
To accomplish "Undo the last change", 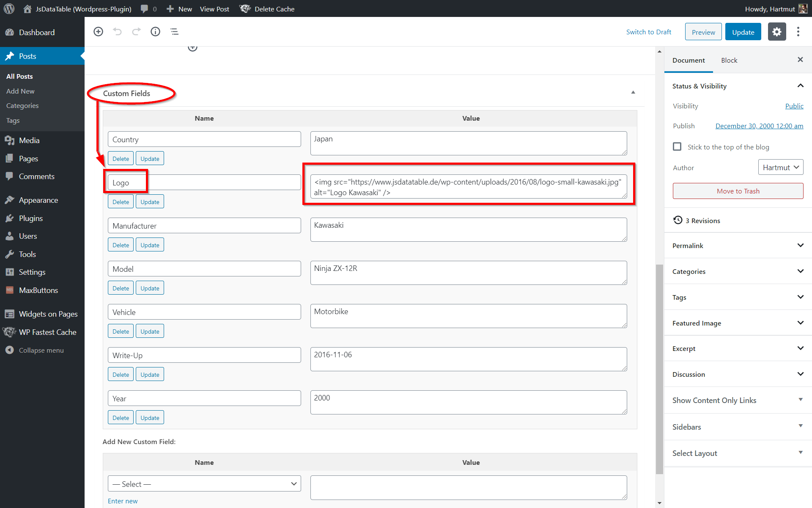I will 117,31.
